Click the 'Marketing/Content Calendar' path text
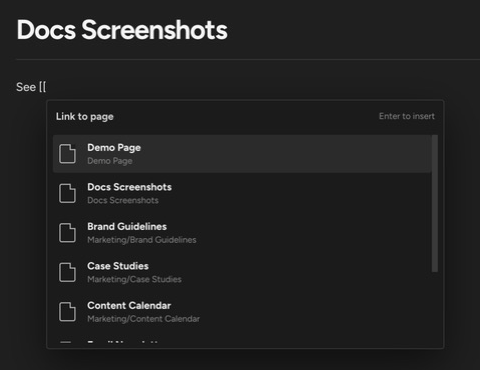This screenshot has height=370, width=480. coord(143,319)
